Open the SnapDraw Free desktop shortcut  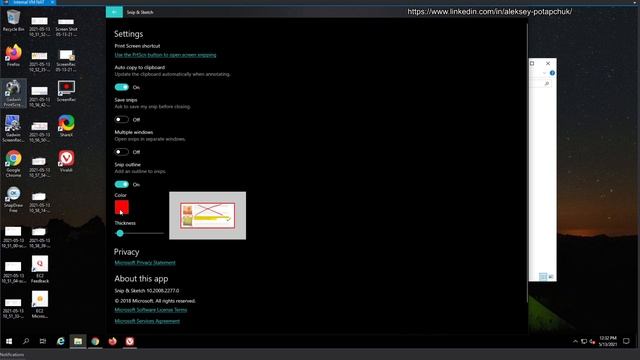click(13, 199)
